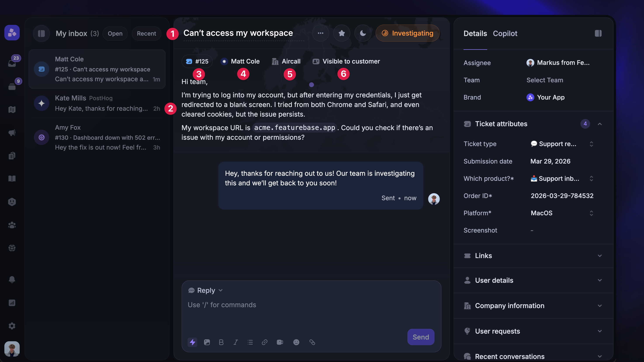Open the three-dots more options menu
Screen dimensions: 644x362
point(320,33)
